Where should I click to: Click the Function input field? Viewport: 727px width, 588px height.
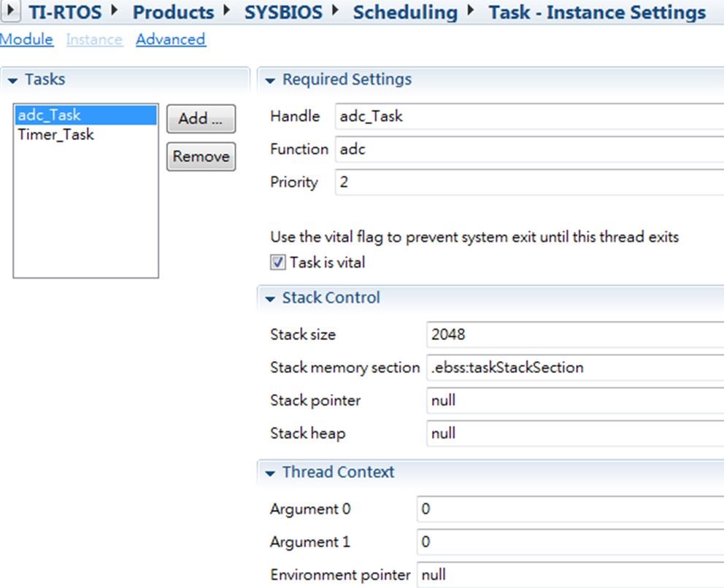pyautogui.click(x=529, y=150)
